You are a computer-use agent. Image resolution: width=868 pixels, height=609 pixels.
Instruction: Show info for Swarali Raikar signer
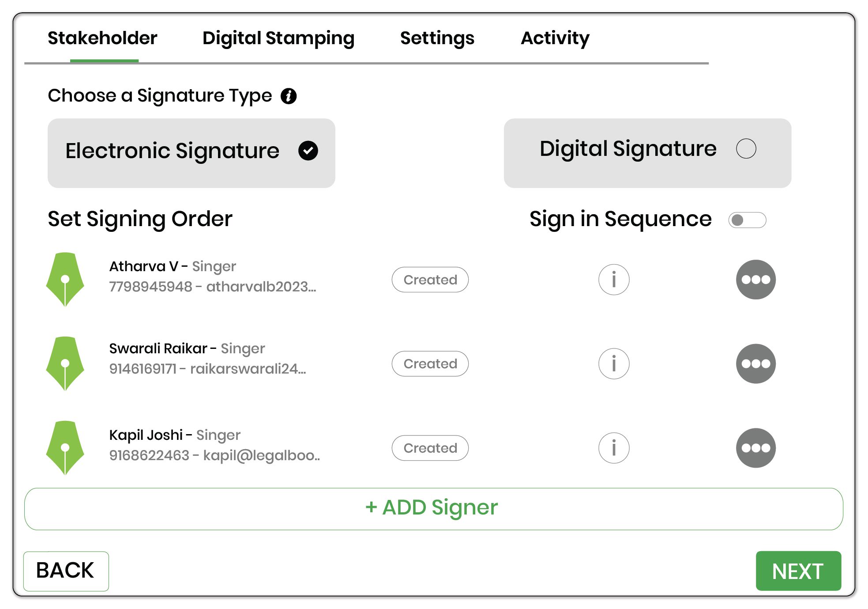click(x=613, y=364)
